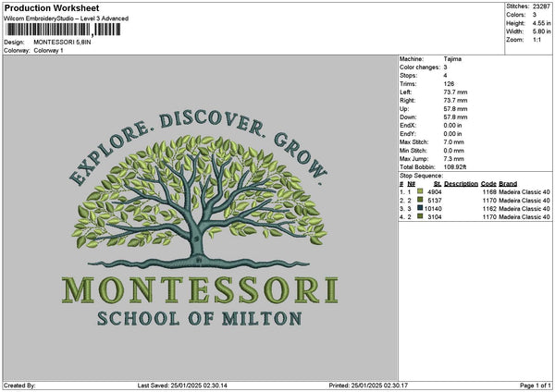555x392 pixels.
Task: Click thread code '1168'
Action: 489,192
